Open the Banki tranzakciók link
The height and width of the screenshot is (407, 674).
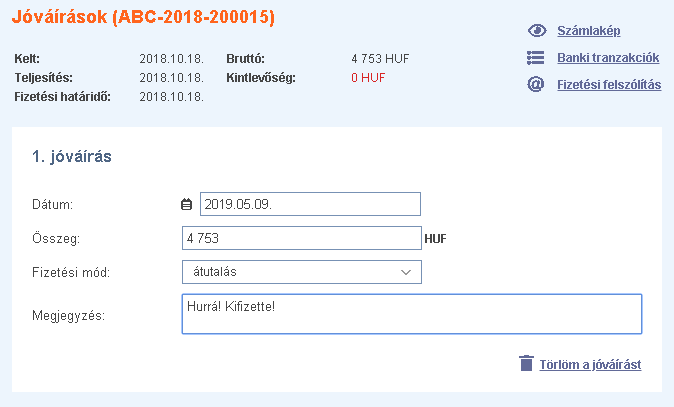click(x=608, y=58)
